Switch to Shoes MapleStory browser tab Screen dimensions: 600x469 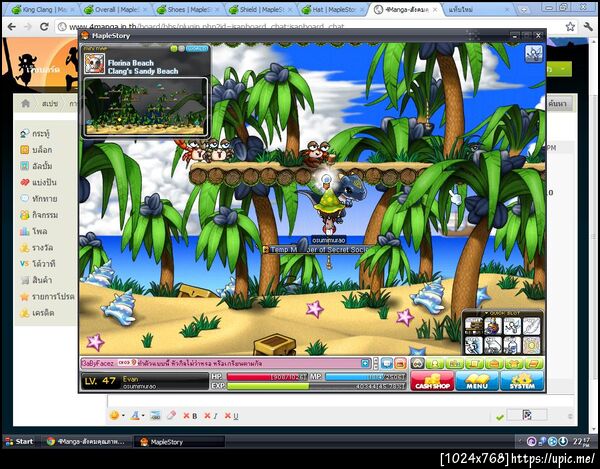click(x=188, y=10)
